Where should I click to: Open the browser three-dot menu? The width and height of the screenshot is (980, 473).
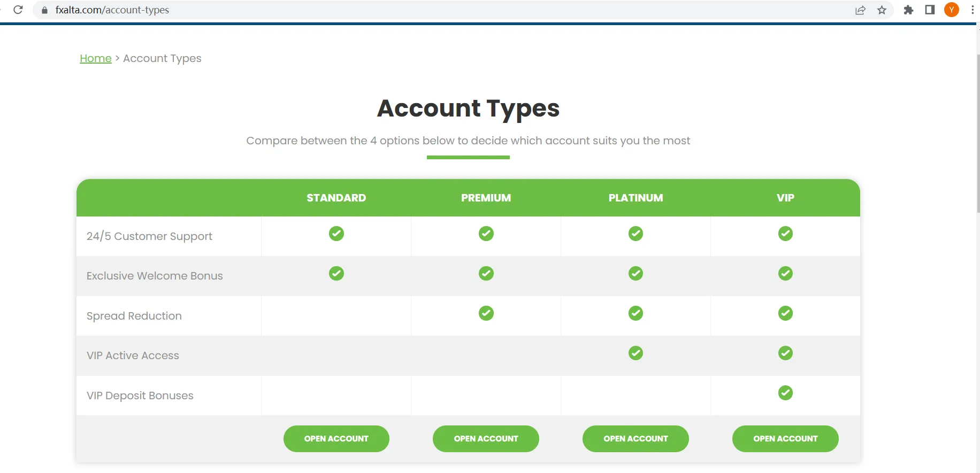tap(972, 10)
